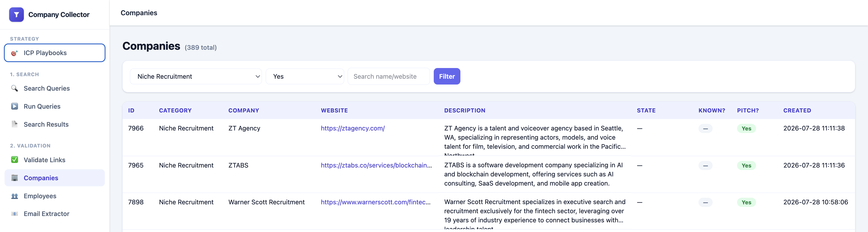Click the ZTABS company name
Image resolution: width=868 pixels, height=232 pixels.
(x=238, y=165)
